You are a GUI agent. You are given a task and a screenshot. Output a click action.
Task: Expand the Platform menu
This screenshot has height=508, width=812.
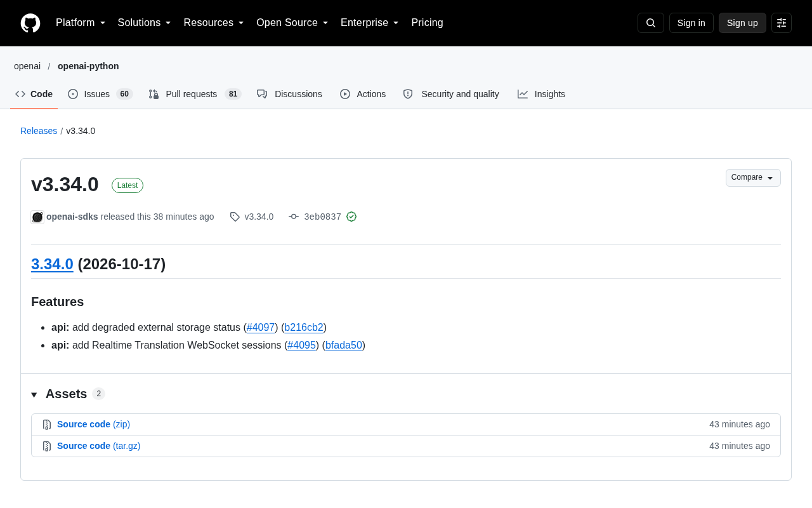[x=81, y=23]
